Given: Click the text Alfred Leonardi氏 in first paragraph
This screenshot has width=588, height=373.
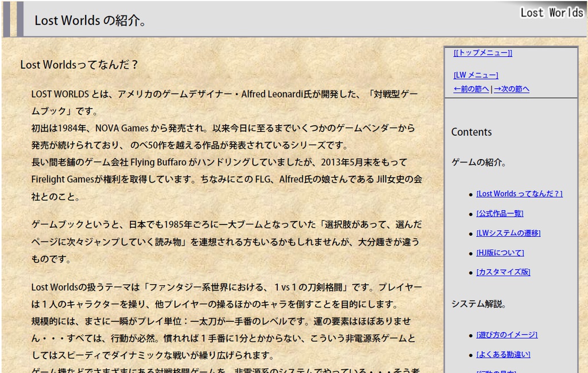Looking at the screenshot, I should click(x=276, y=94).
